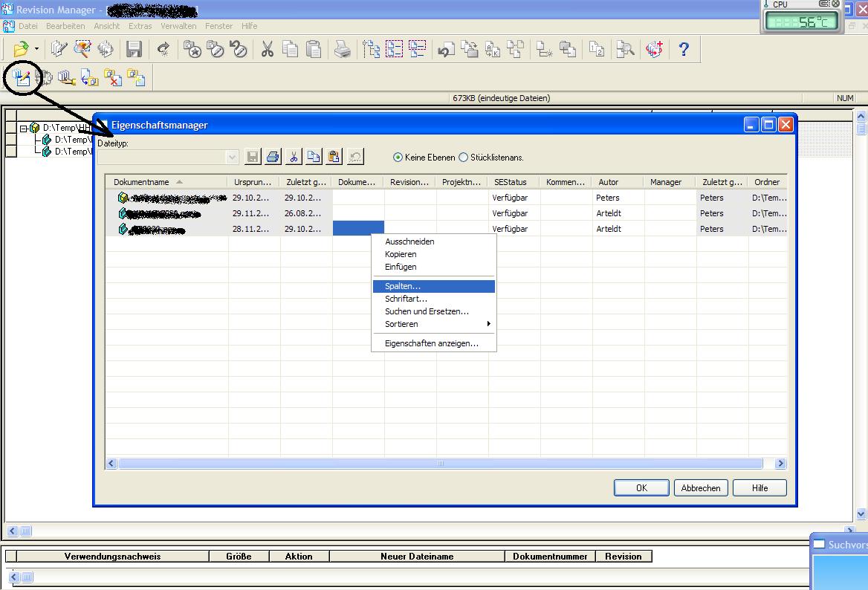This screenshot has width=868, height=590.
Task: Choose Suchen und Ersetzen... in the context menu
Action: tap(434, 311)
